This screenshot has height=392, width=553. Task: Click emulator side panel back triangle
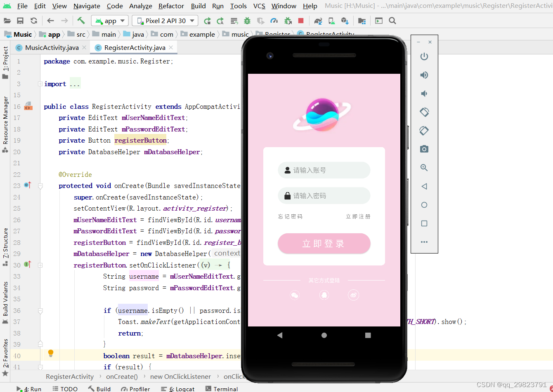pyautogui.click(x=424, y=186)
